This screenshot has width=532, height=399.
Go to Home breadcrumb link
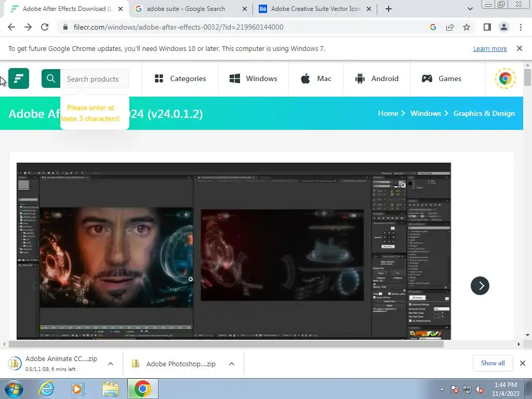tap(388, 113)
